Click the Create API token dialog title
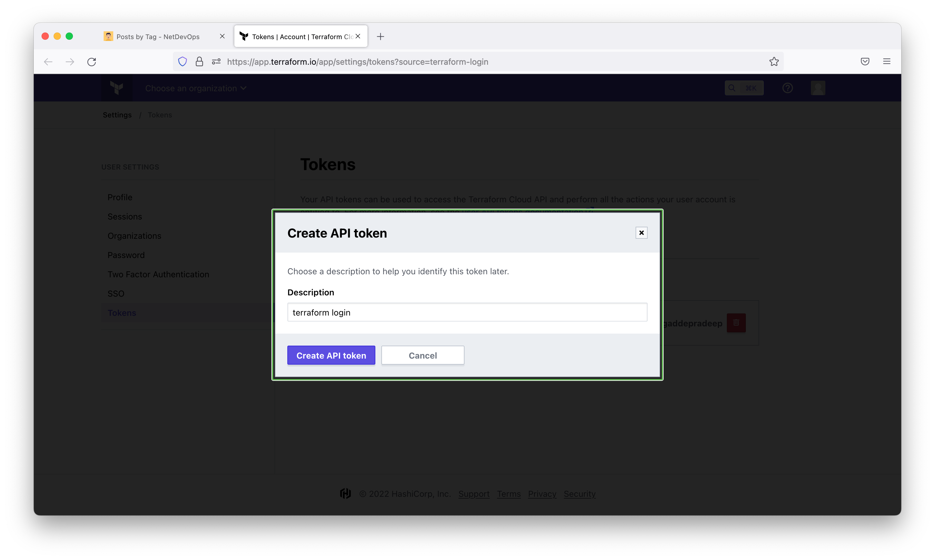935x560 pixels. coord(337,233)
